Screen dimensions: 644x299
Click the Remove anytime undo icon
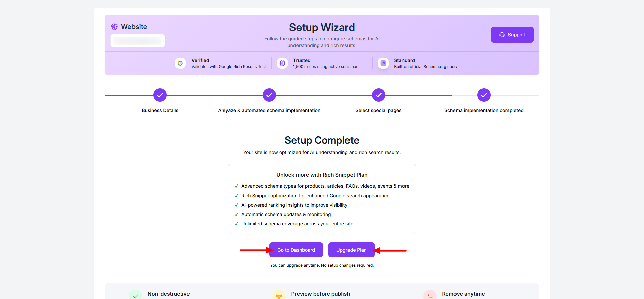click(x=430, y=295)
